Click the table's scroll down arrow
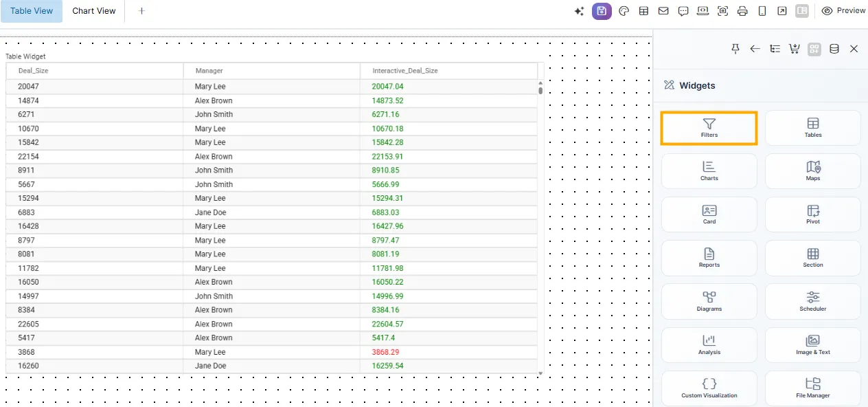The height and width of the screenshot is (407, 868). click(540, 373)
